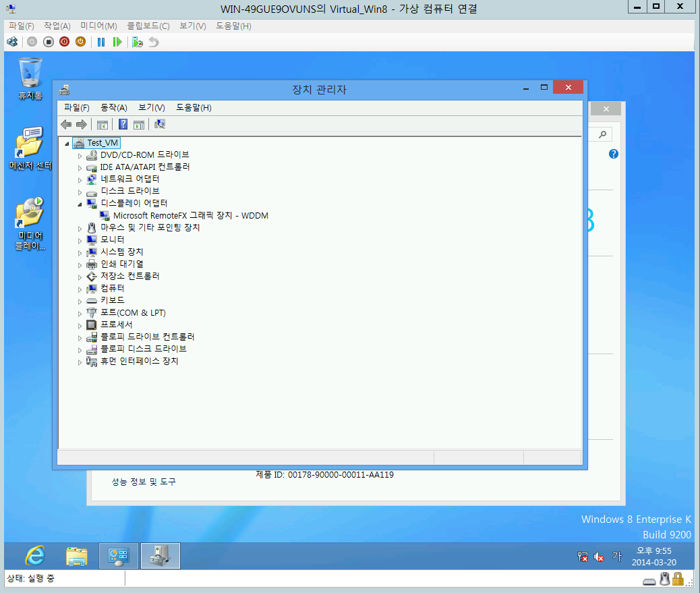Screen dimensions: 700x593
Task: Maximize the 장치 관리자 window
Action: point(544,88)
